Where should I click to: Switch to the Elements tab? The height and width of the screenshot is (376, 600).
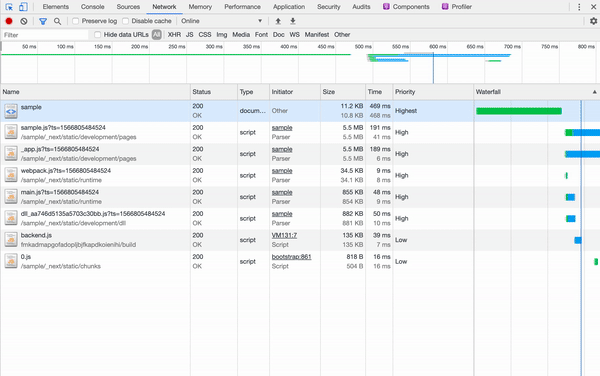tap(56, 7)
